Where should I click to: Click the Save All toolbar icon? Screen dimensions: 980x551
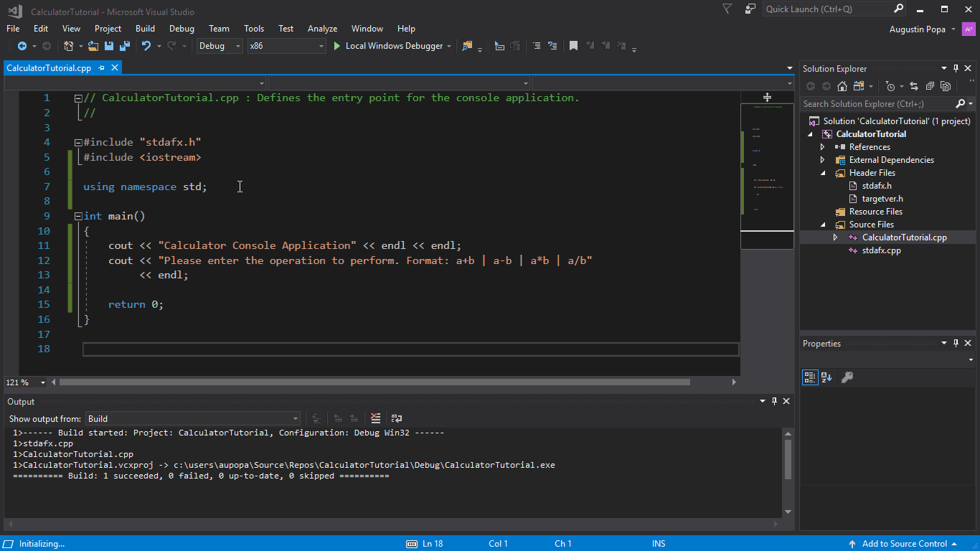click(124, 46)
